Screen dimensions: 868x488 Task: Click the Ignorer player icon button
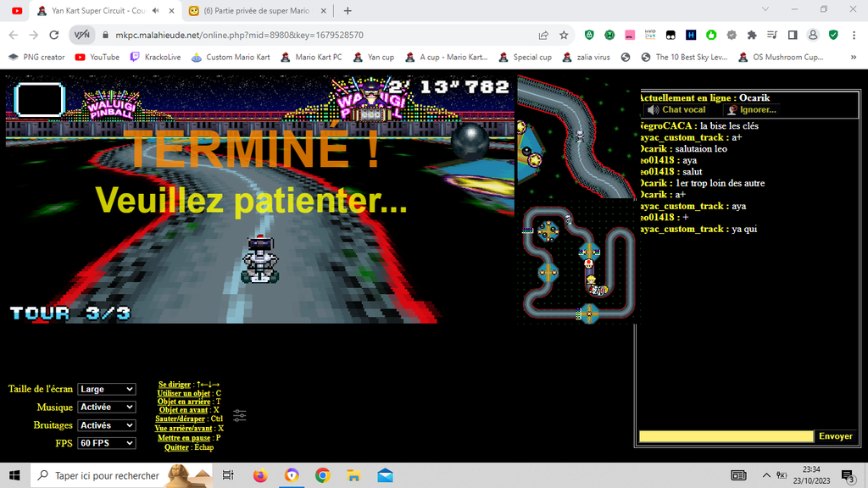coord(751,109)
